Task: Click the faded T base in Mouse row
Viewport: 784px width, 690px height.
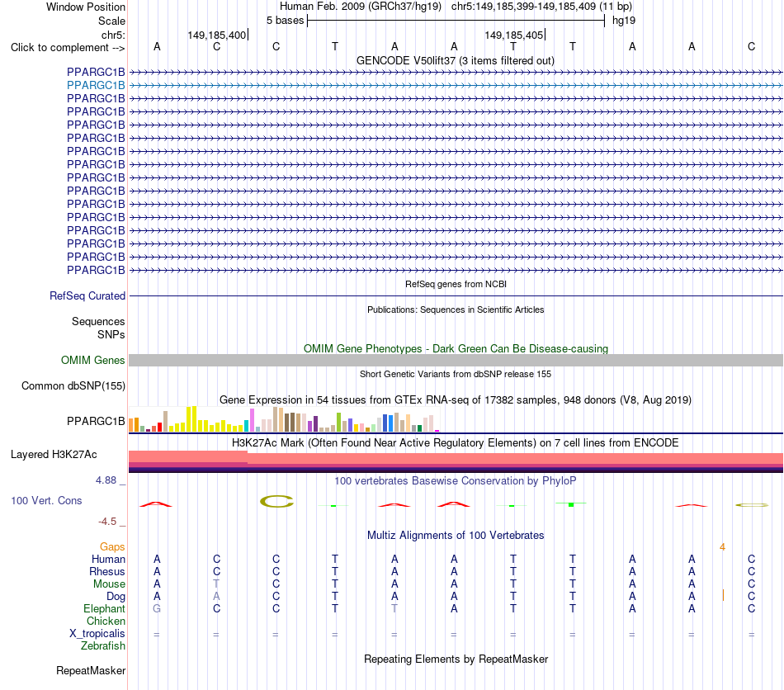Action: pos(216,584)
